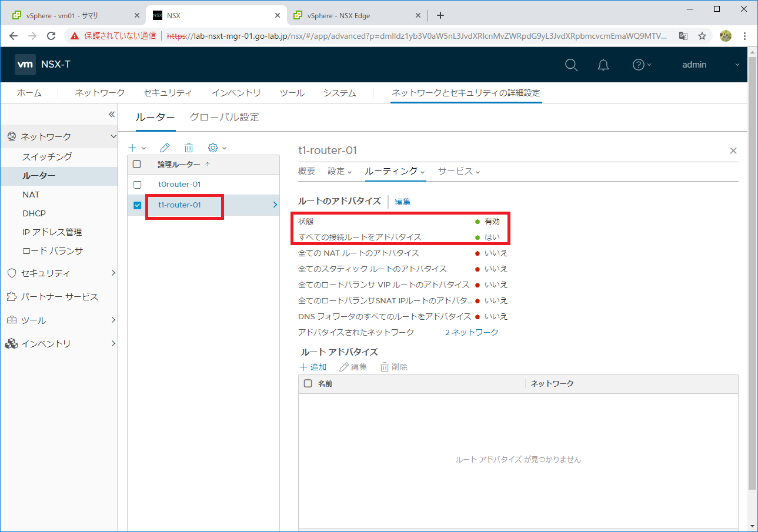Screen dimensions: 758x532
Task: Open the notifications bell
Action: pyautogui.click(x=603, y=65)
